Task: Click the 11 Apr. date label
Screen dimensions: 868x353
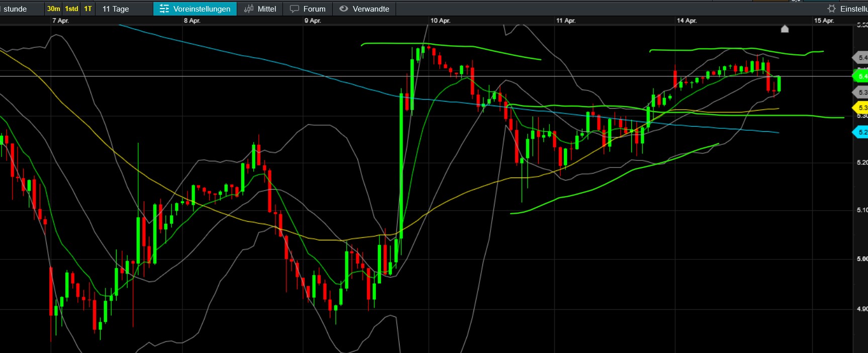Action: click(566, 21)
